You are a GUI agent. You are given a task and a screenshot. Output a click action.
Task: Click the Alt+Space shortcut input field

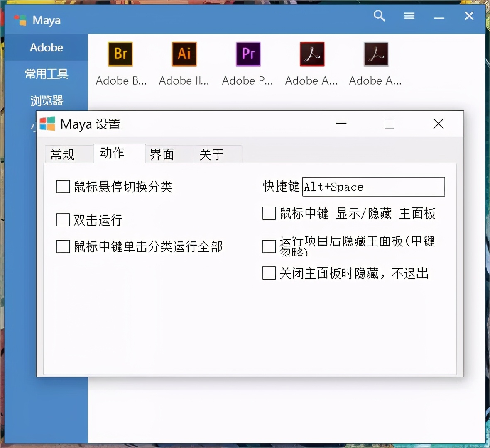tap(373, 187)
